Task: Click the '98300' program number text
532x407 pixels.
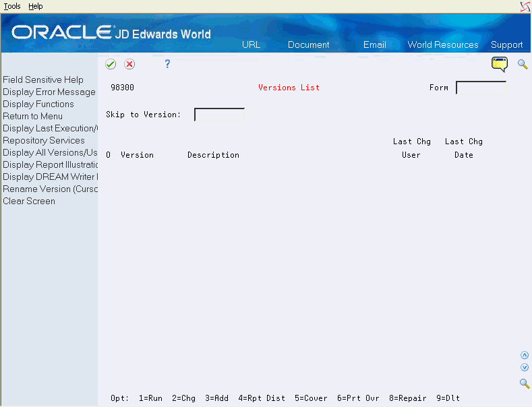Action: 122,88
